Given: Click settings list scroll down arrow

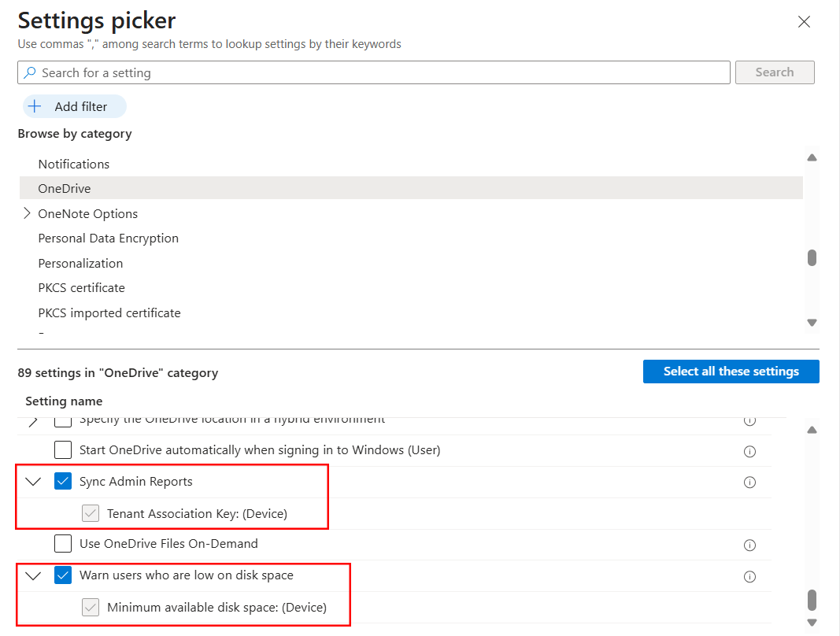Looking at the screenshot, I should 812,623.
